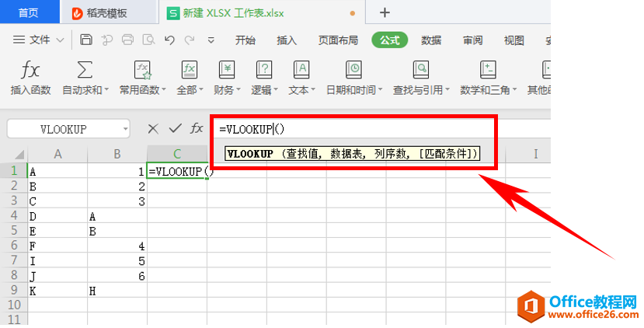
Task: Switch to the 视图 ribbon tab
Action: (x=514, y=40)
